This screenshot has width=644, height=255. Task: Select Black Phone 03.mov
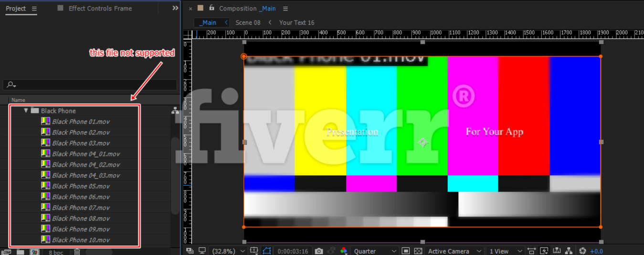81,143
